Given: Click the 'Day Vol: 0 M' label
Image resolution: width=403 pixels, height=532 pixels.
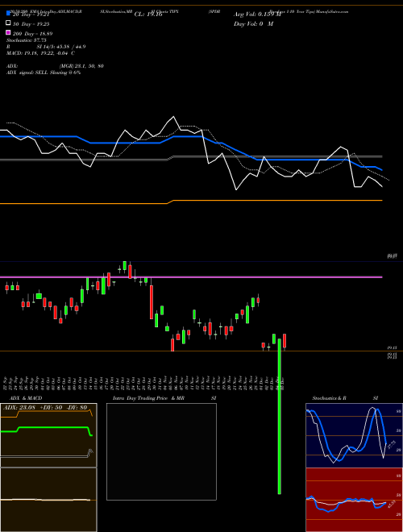Looking at the screenshot, I should click(x=253, y=23).
